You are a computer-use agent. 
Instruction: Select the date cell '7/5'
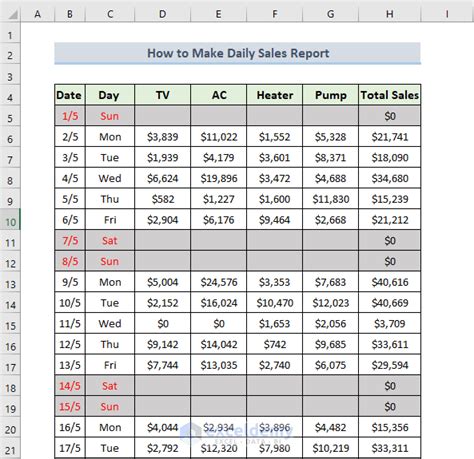(70, 241)
